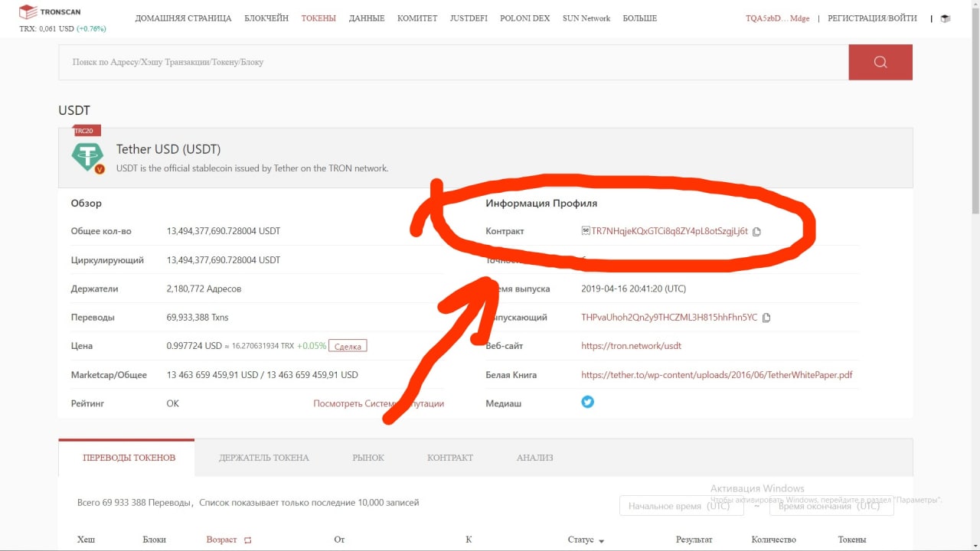This screenshot has height=551, width=980.
Task: Click transfers value 69,933,388 Txns
Action: coord(198,318)
